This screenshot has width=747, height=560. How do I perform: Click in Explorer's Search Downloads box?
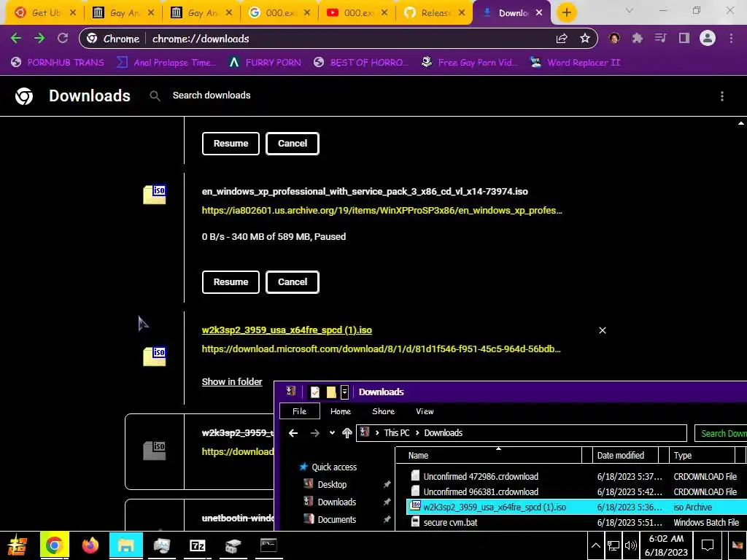[721, 433]
